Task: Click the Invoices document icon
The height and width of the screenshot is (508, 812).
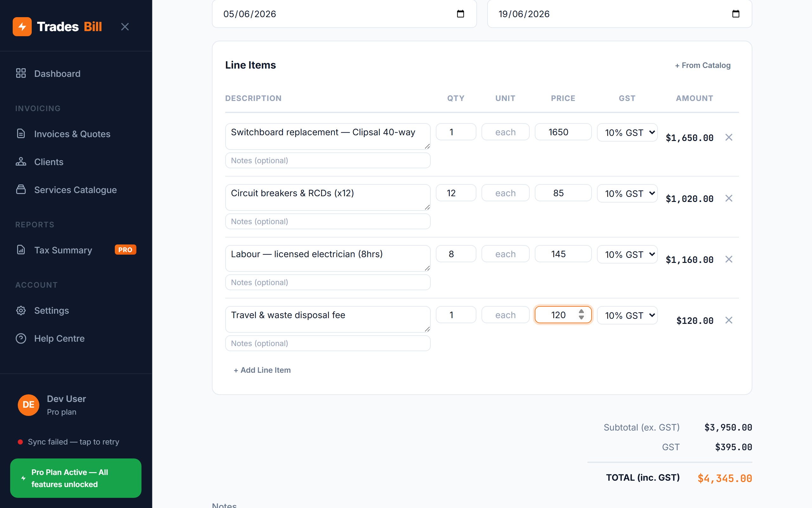Action: (21, 134)
